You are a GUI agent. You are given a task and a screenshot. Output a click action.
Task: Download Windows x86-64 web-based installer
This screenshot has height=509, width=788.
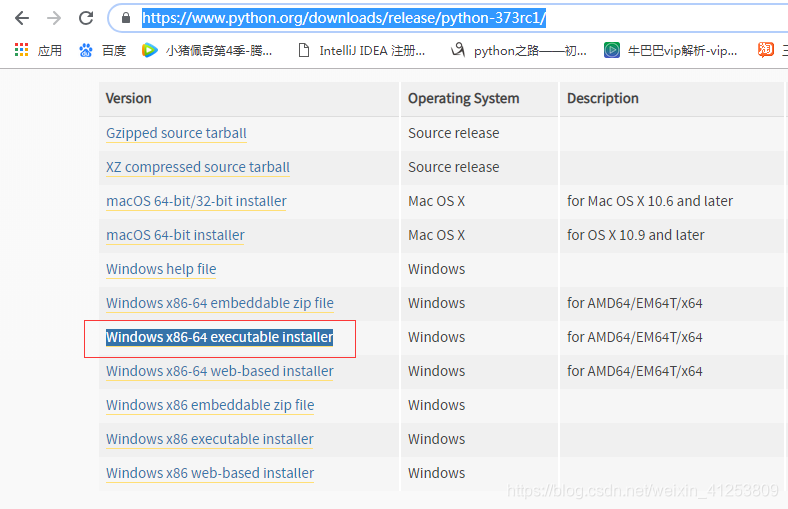[x=220, y=371]
